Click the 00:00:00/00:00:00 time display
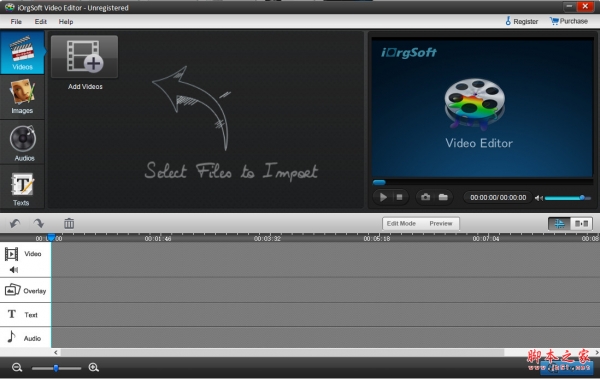Image resolution: width=600 pixels, height=379 pixels. (498, 198)
